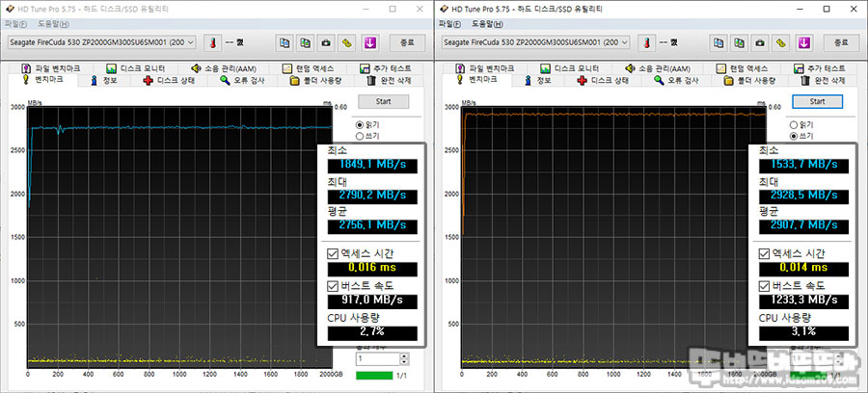The width and height of the screenshot is (868, 393).
Task: Open 랜덤 엑세스 tab in right window
Action: (743, 68)
